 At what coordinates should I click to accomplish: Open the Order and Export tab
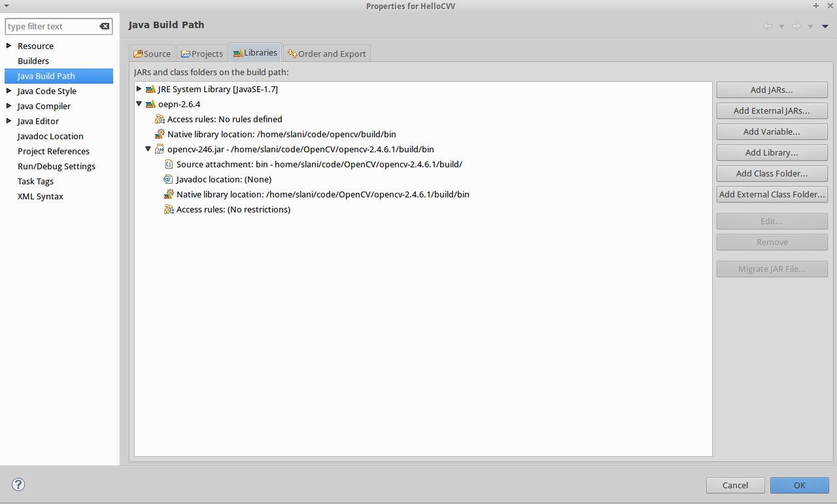click(x=326, y=54)
